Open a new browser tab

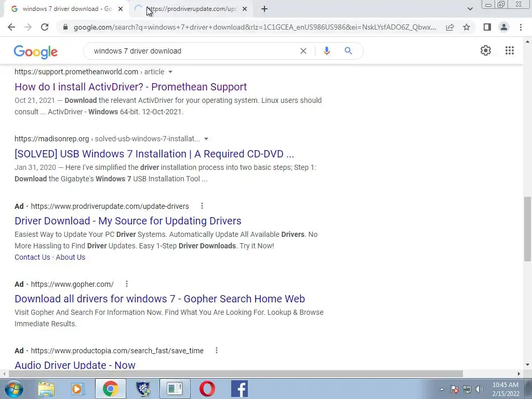click(264, 9)
